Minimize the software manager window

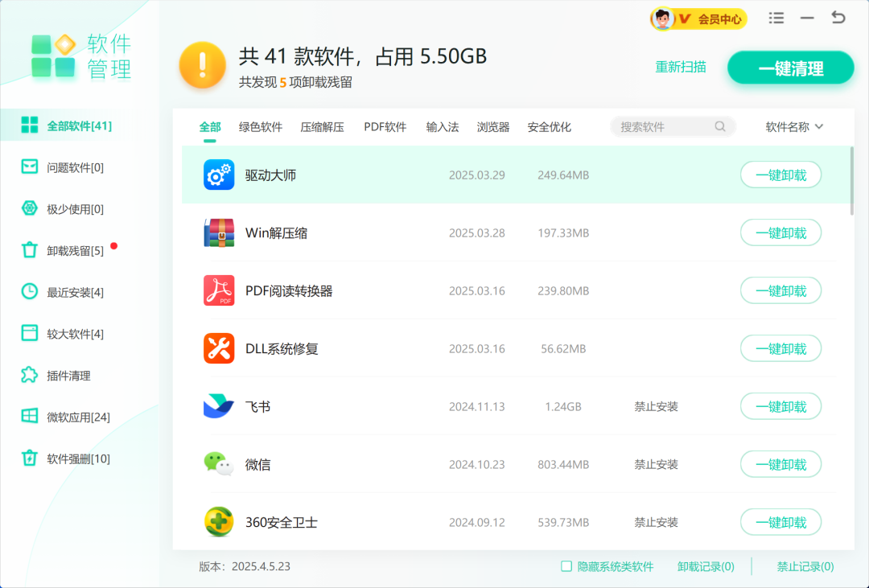(x=807, y=19)
